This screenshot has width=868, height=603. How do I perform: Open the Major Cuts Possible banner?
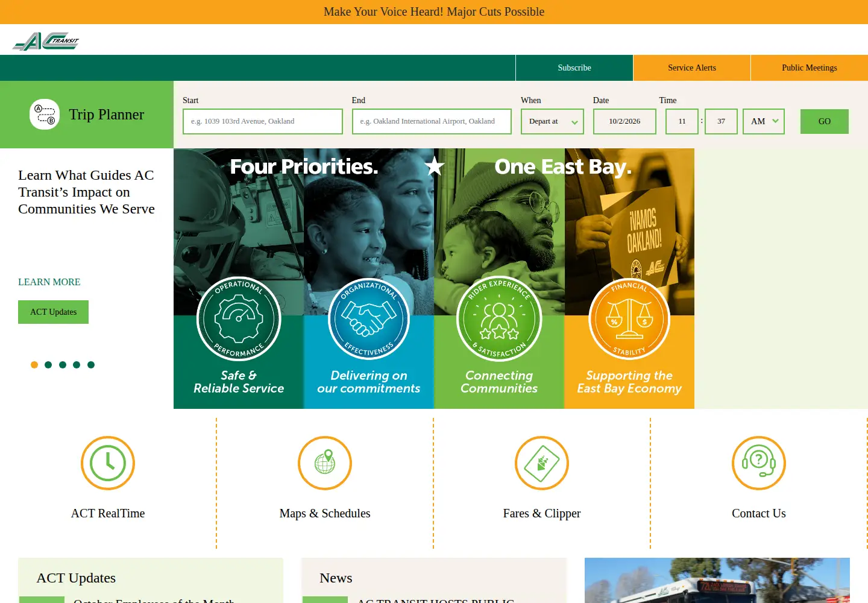tap(434, 11)
